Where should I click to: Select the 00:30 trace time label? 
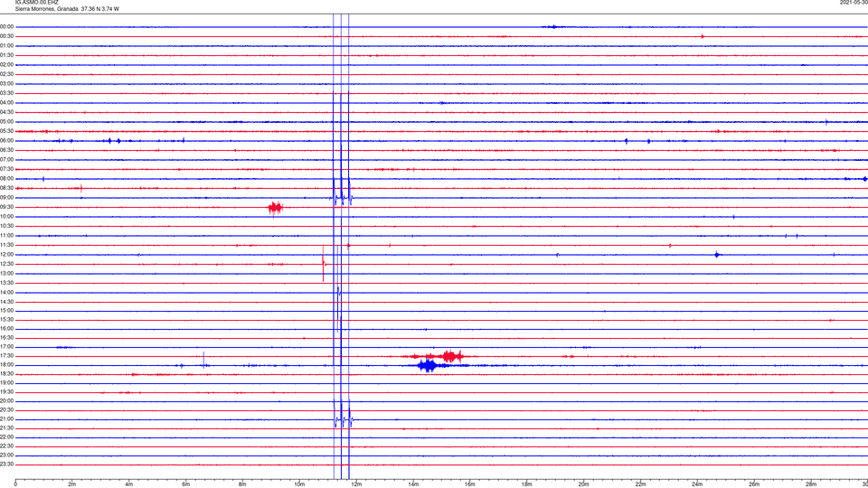coord(7,36)
